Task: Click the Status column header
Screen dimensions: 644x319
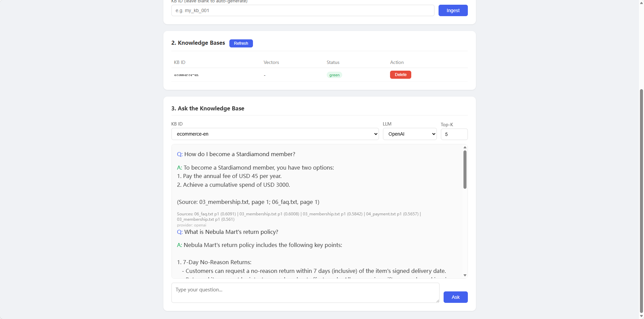Action: (333, 62)
